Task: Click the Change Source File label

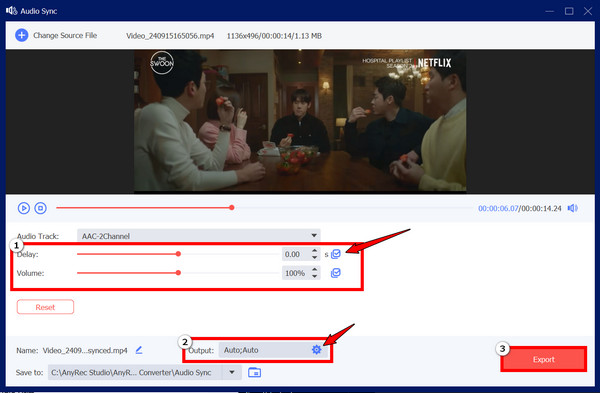Action: pos(65,35)
